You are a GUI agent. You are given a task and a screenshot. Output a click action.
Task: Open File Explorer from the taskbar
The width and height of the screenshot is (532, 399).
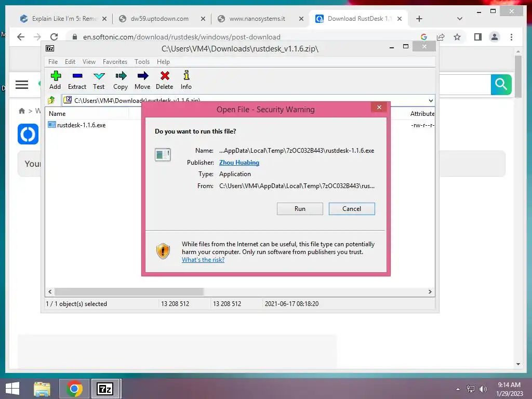pos(42,389)
